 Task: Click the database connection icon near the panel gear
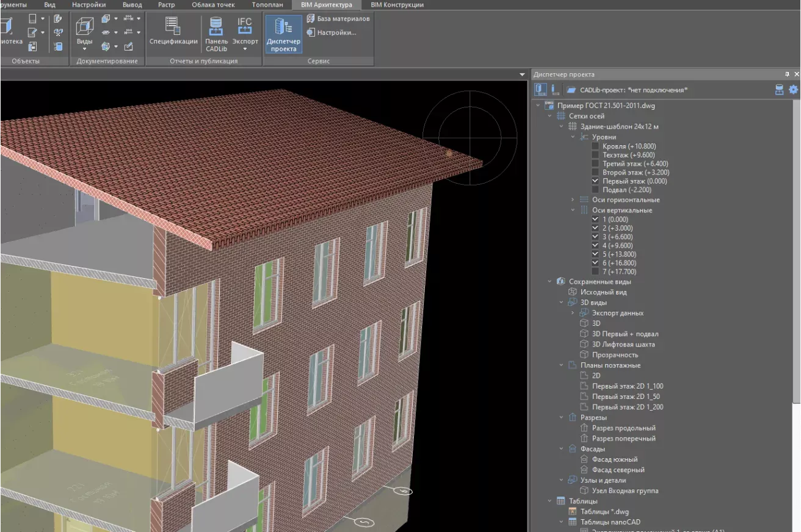point(779,90)
